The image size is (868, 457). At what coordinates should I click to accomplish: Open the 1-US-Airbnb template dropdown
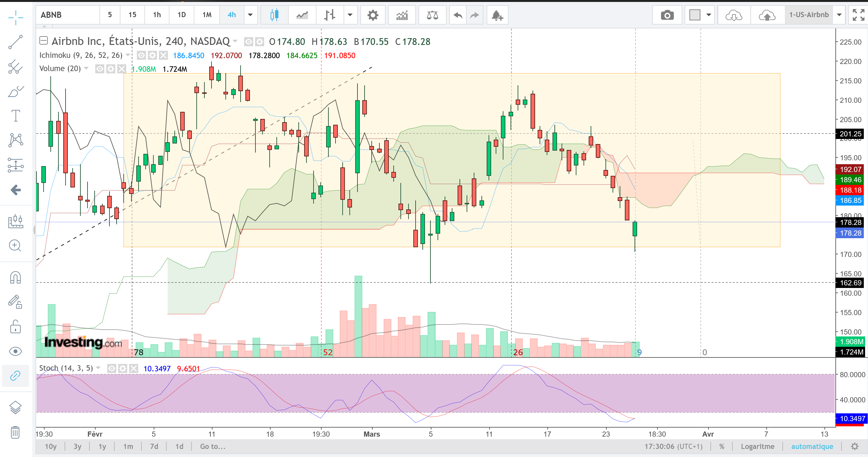coord(839,15)
